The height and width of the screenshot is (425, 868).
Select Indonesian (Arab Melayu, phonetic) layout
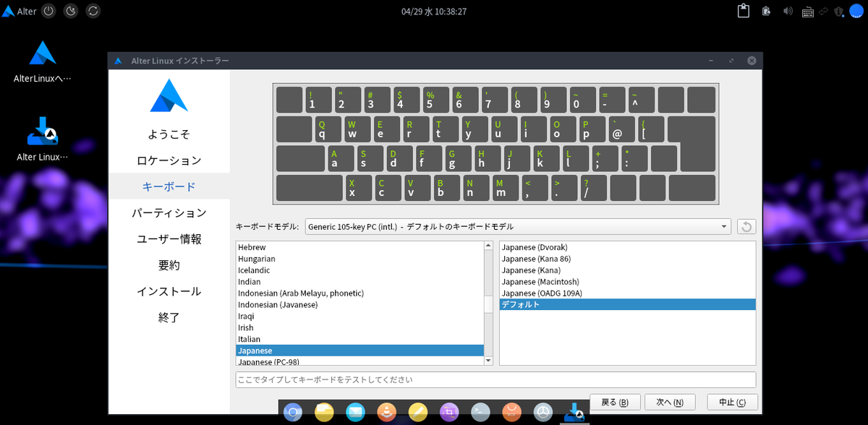click(359, 293)
